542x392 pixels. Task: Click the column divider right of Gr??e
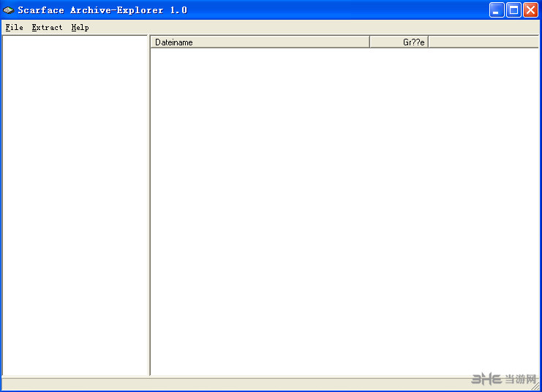tap(428, 42)
